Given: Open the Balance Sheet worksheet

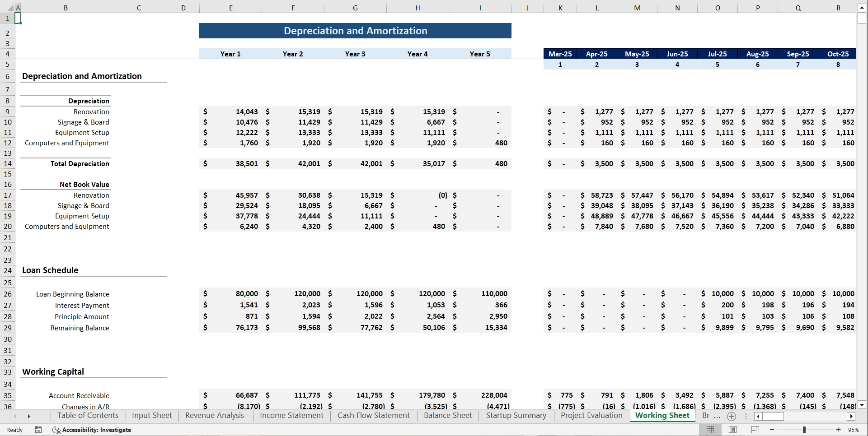Looking at the screenshot, I should 447,415.
